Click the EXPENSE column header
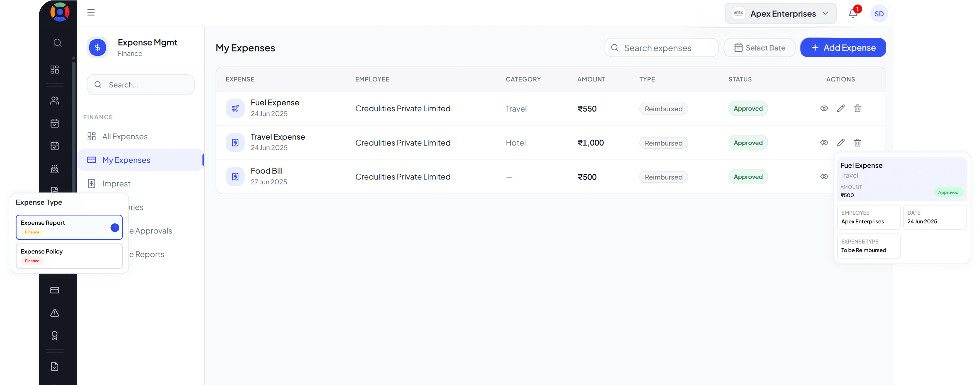Image resolution: width=980 pixels, height=385 pixels. pyautogui.click(x=240, y=79)
